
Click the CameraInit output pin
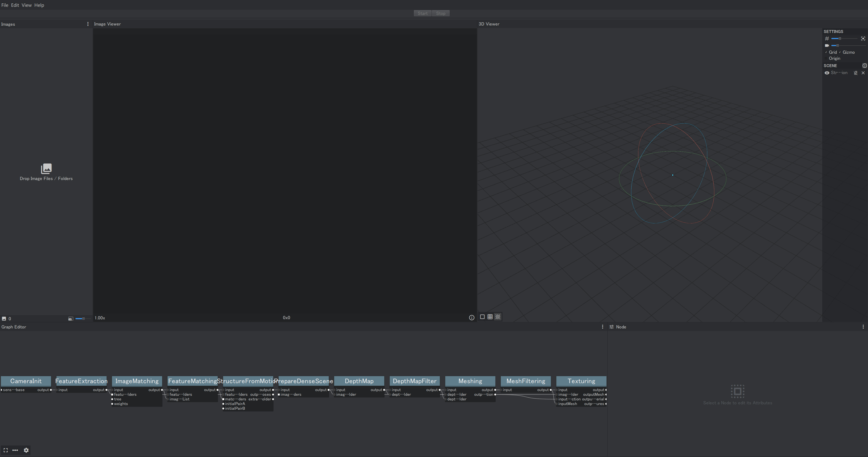(51, 390)
